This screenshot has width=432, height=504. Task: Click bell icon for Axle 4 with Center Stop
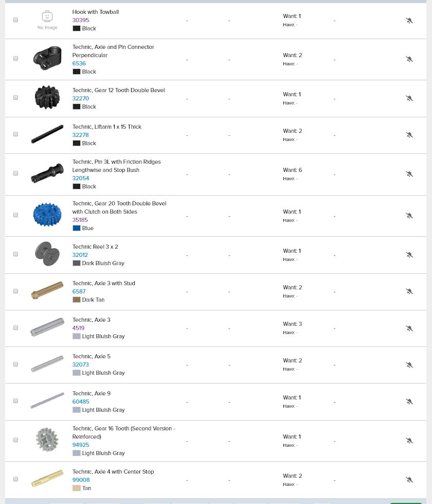pyautogui.click(x=409, y=480)
